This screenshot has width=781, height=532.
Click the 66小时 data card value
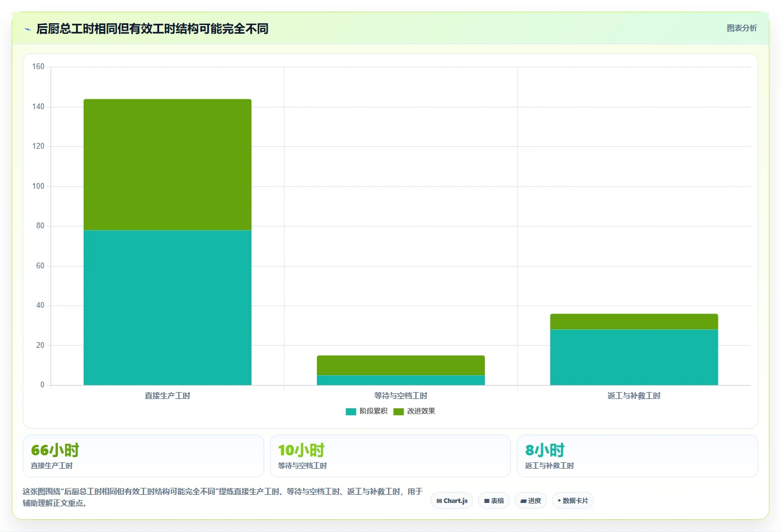click(x=55, y=450)
